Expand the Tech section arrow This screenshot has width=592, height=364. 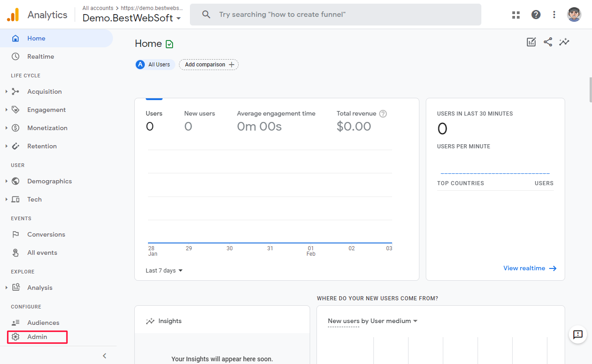point(6,199)
